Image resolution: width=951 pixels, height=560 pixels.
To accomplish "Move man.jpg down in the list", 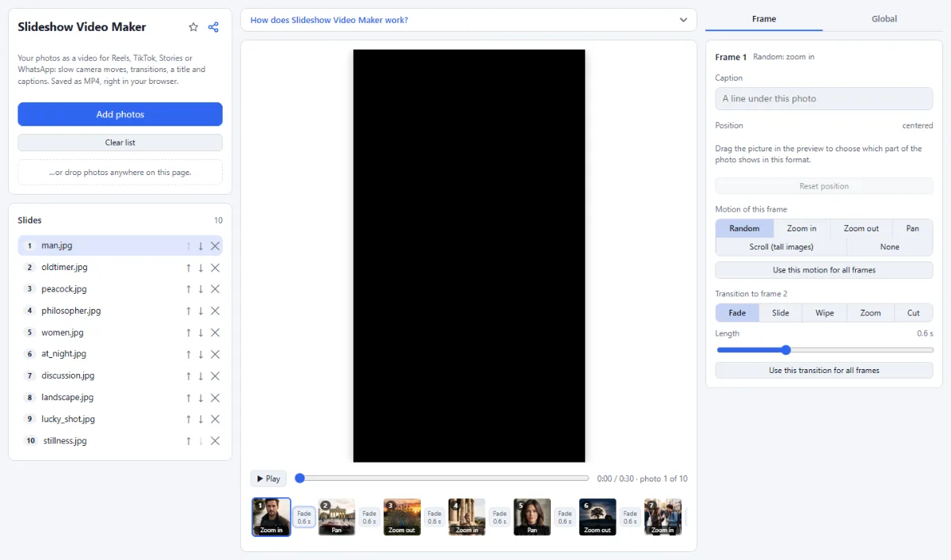I will click(x=201, y=246).
